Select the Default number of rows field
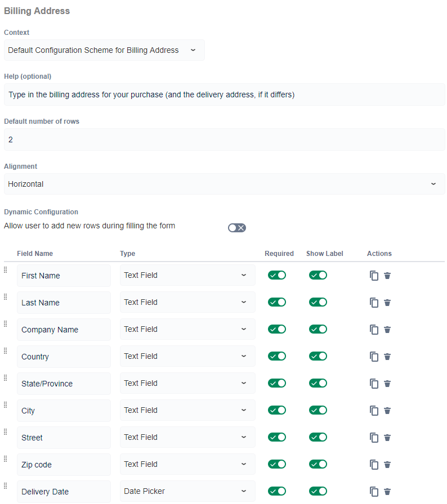 (x=223, y=139)
